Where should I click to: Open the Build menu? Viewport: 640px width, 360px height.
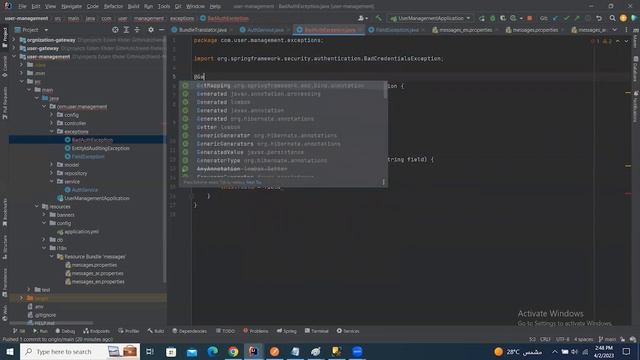(133, 6)
